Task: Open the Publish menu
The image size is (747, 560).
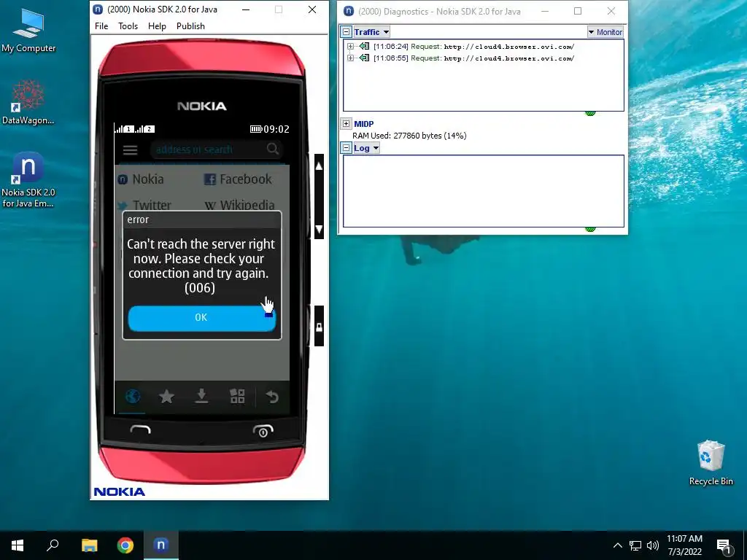Action: tap(190, 26)
